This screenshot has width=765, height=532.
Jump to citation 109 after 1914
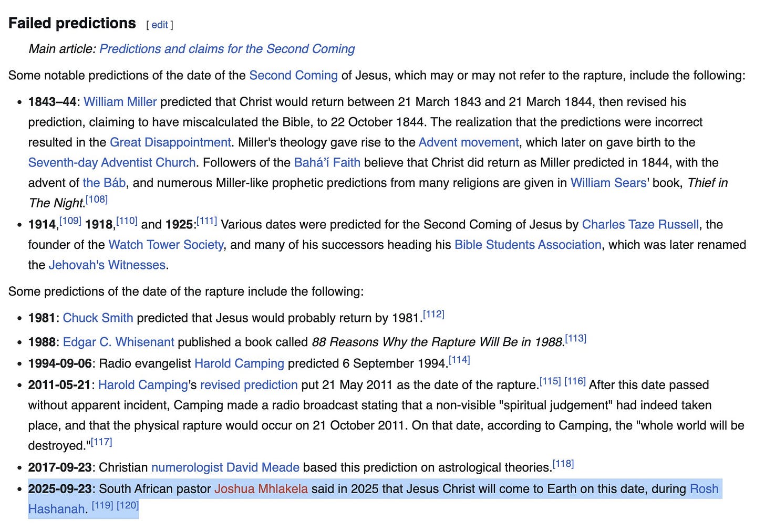point(70,221)
